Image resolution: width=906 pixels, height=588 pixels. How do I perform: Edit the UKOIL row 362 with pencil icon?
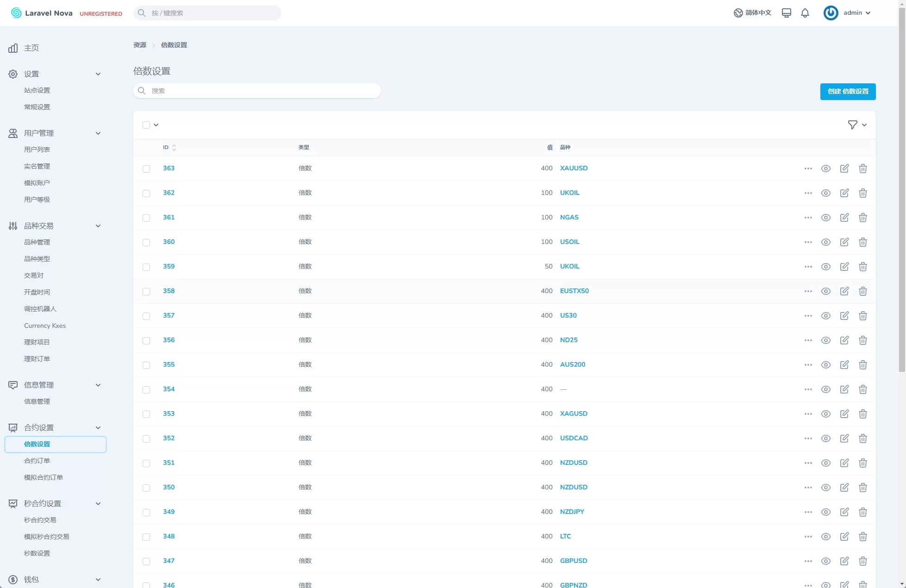click(x=844, y=193)
